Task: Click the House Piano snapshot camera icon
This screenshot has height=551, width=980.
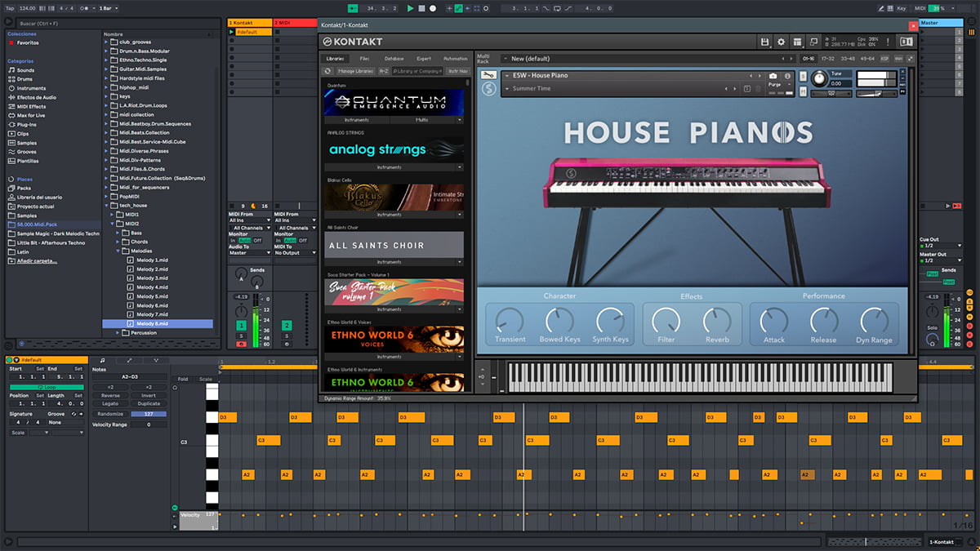Action: 773,76
